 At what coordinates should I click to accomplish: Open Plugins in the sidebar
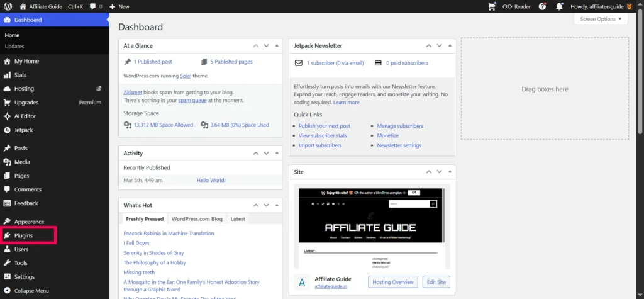click(23, 235)
